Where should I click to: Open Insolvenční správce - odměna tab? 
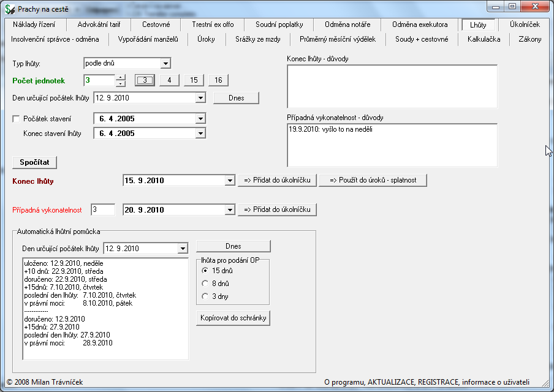pos(55,39)
